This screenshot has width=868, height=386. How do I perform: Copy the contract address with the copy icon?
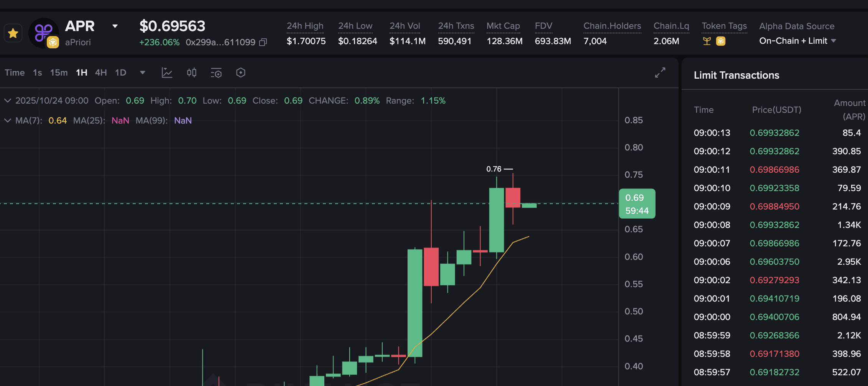tap(263, 42)
